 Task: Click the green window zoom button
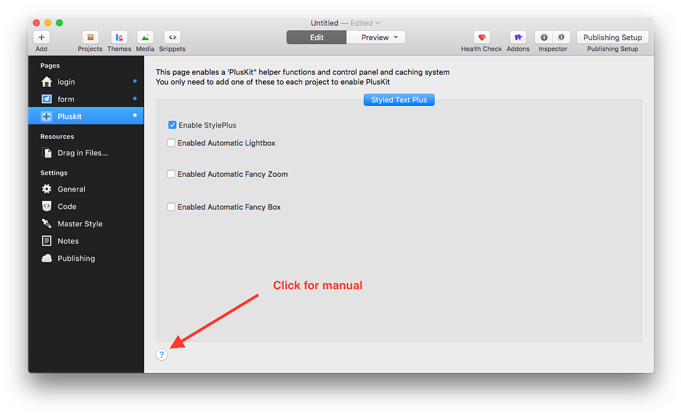[60, 23]
